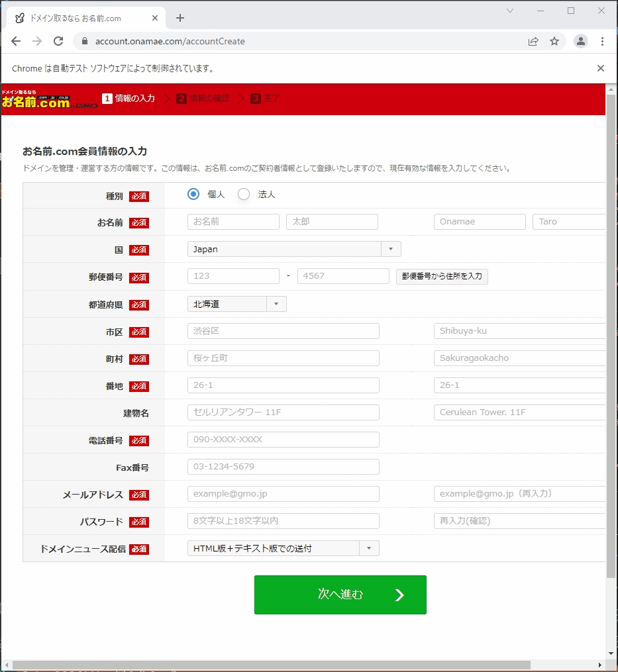Click the given name field 太郎
The height and width of the screenshot is (672, 618).
click(x=332, y=222)
